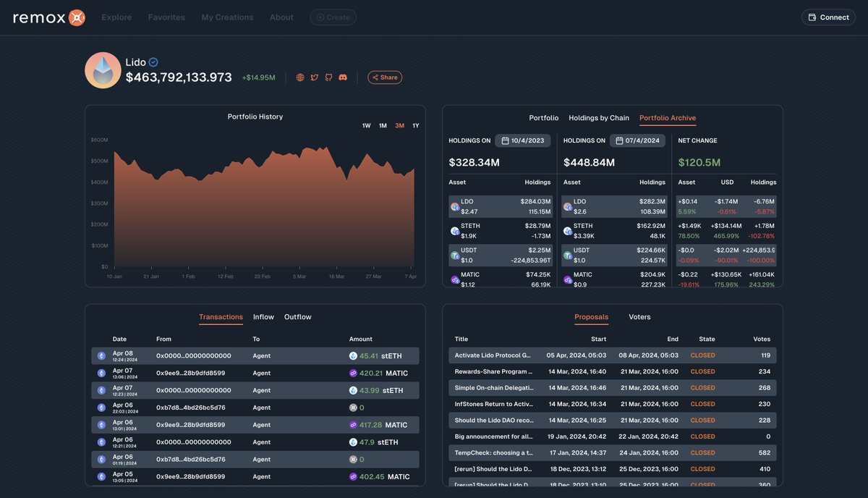Click the $463,792,133.973 total value
This screenshot has height=498, width=868.
click(x=179, y=77)
